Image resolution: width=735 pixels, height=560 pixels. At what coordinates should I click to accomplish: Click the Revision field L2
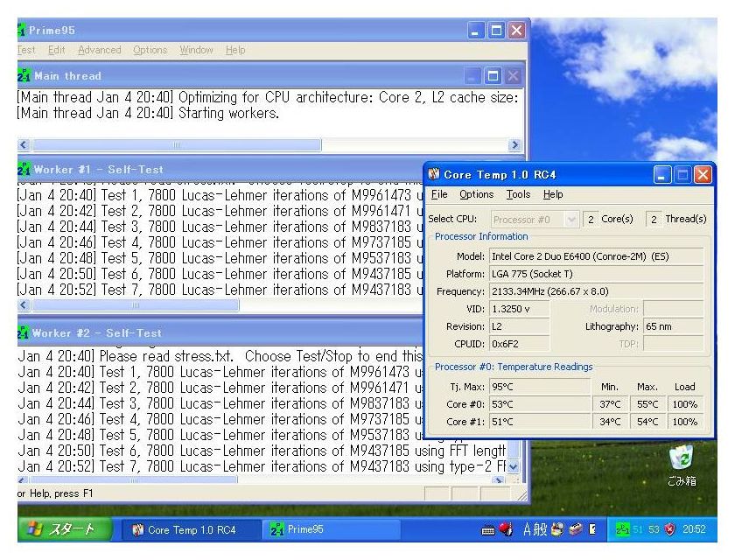pyautogui.click(x=520, y=326)
